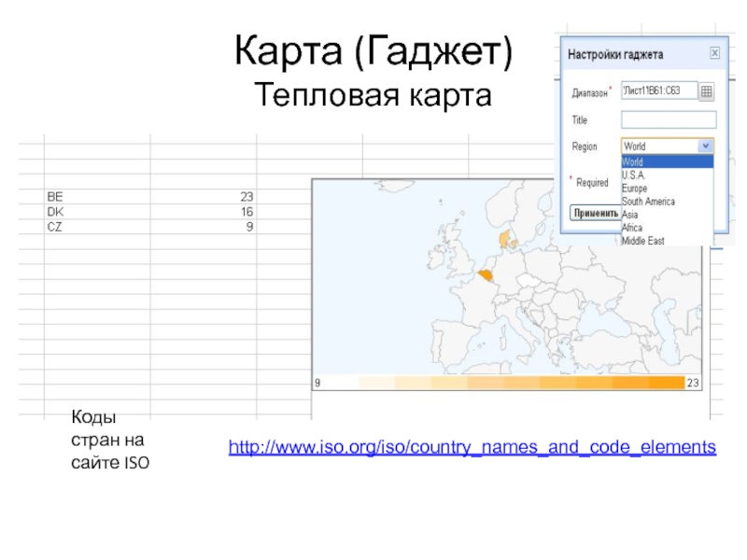Close the gadget settings dialog
The width and height of the screenshot is (747, 560).
coord(714,54)
